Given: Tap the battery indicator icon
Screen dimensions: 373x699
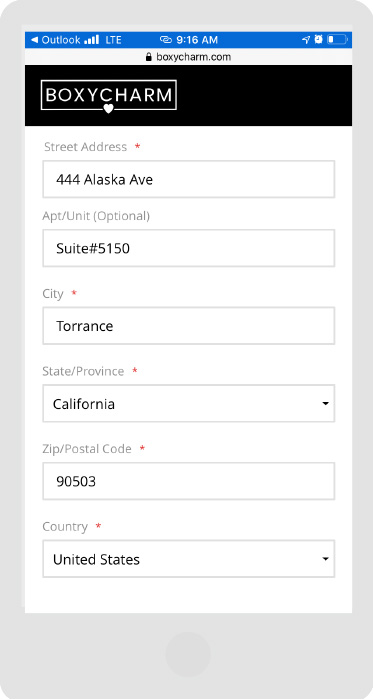Looking at the screenshot, I should (x=337, y=40).
